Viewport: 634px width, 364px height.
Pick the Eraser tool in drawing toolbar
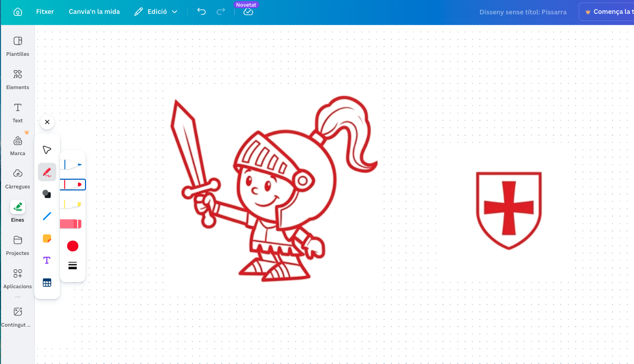47,194
